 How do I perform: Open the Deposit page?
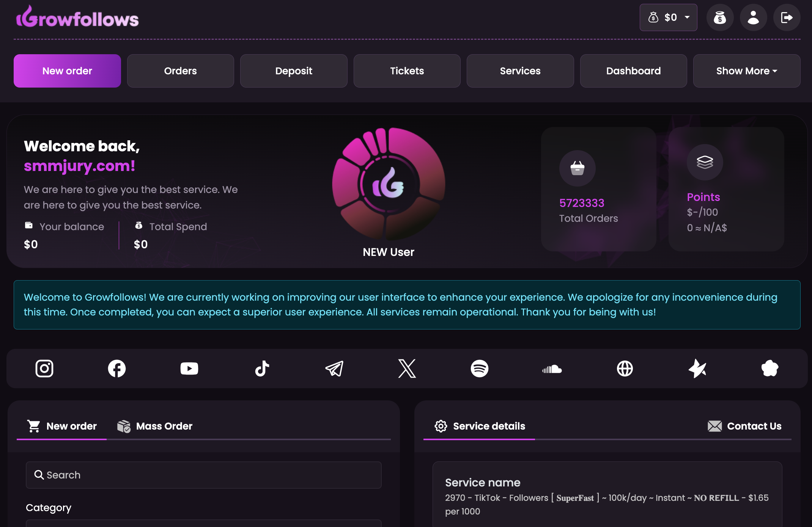[294, 71]
